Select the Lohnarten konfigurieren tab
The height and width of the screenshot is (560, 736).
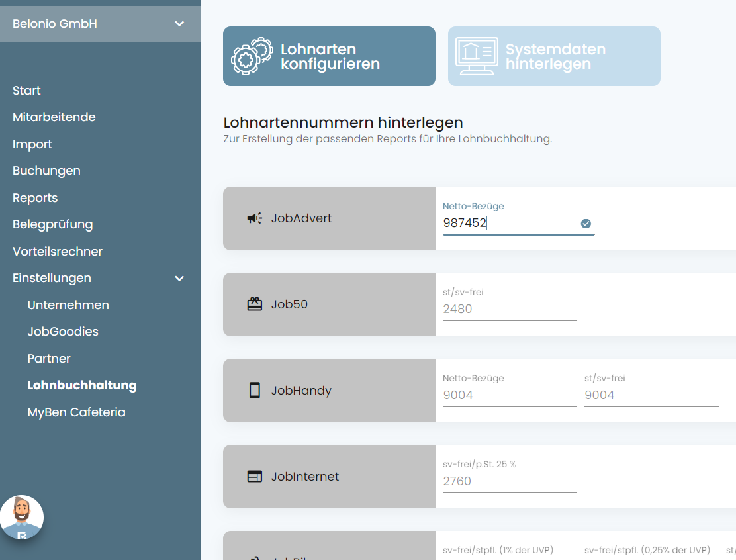click(x=329, y=56)
